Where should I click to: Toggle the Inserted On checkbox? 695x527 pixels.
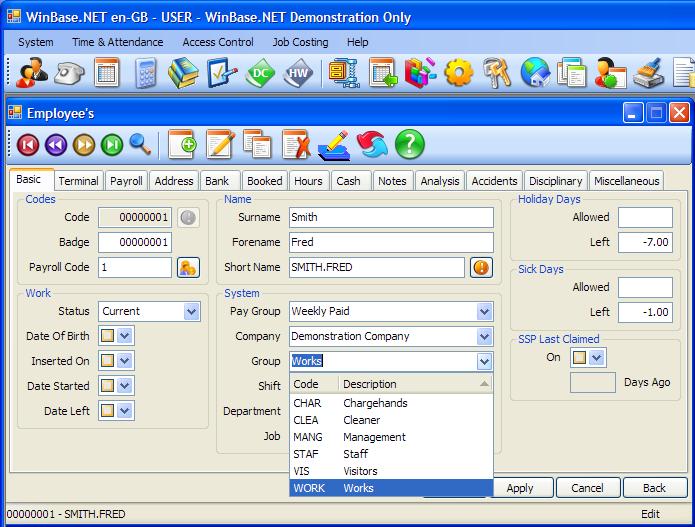pyautogui.click(x=107, y=361)
